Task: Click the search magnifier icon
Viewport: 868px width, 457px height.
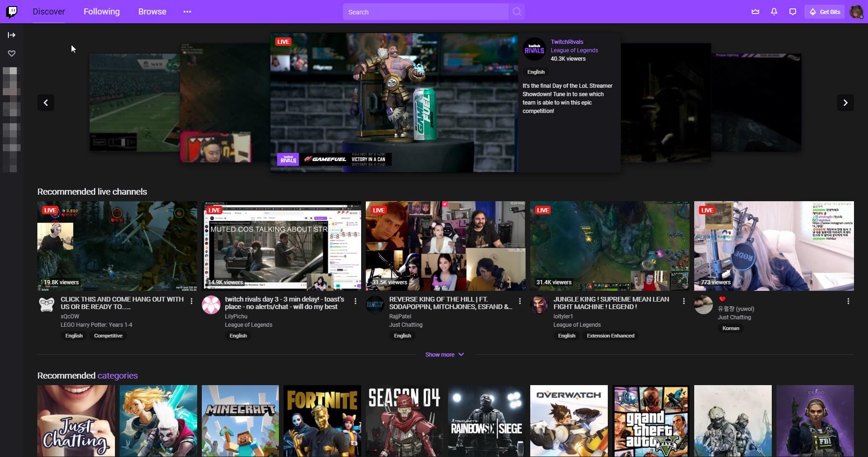Action: coord(517,12)
